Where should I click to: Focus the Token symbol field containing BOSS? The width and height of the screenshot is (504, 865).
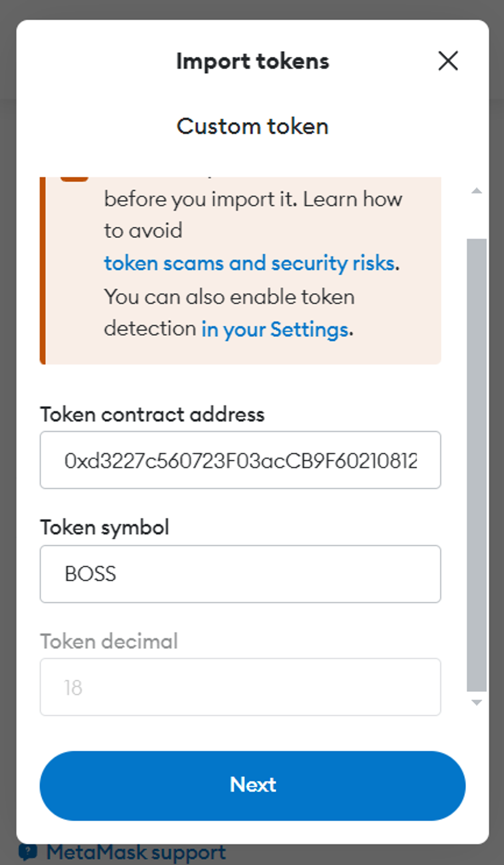[240, 574]
